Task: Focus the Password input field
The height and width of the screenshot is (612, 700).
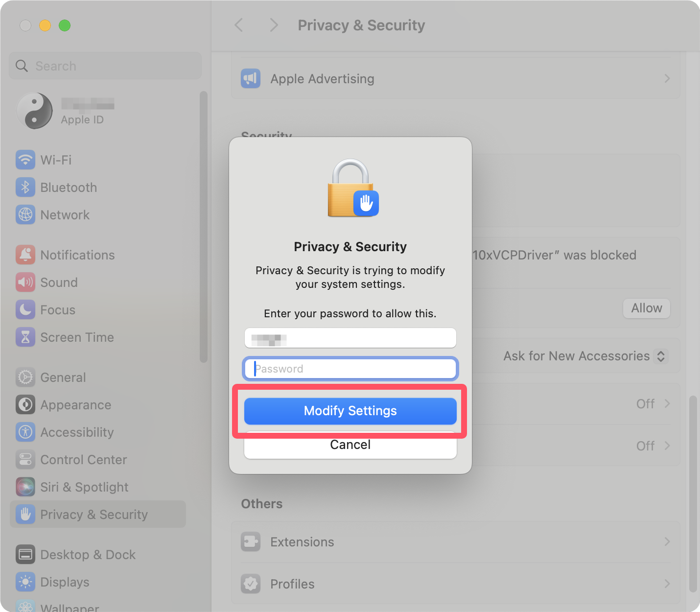Action: (x=350, y=369)
